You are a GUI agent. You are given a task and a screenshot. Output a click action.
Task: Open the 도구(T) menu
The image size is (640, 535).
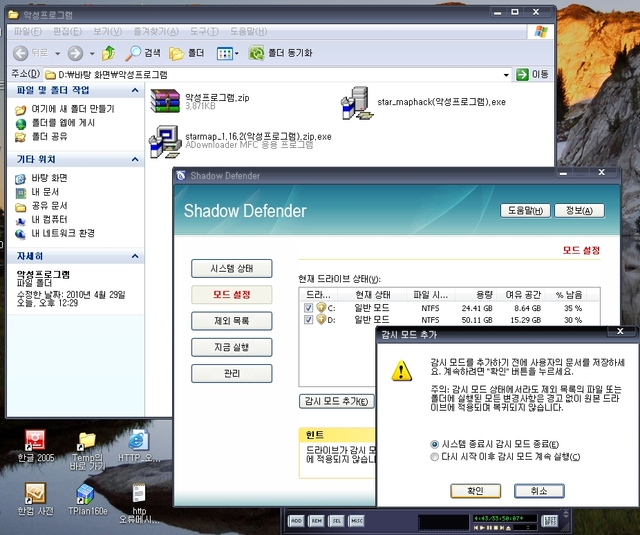pos(204,31)
